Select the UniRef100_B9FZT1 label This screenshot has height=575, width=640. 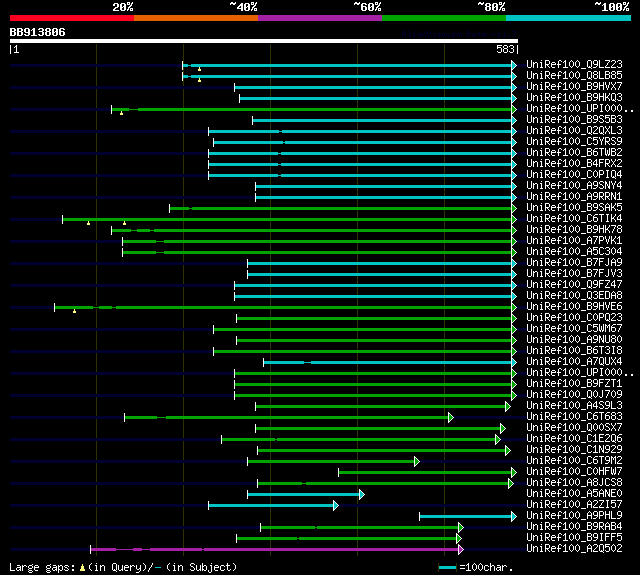(x=574, y=384)
